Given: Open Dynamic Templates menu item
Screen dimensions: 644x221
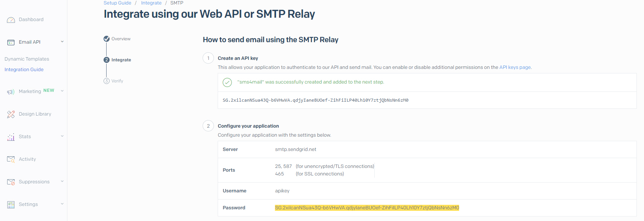Looking at the screenshot, I should 27,59.
